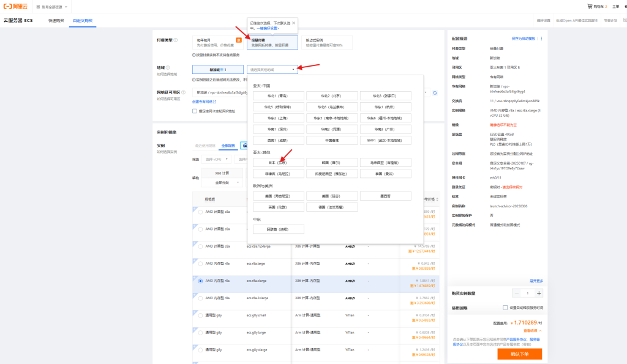This screenshot has width=627, height=364.
Task: Enable 指定主网卡主私网IP地址 checkbox
Action: (195, 111)
